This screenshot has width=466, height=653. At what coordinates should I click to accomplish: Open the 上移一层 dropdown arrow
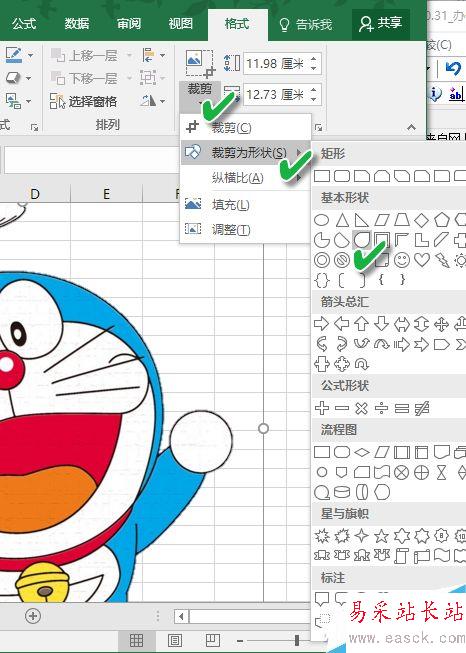pos(129,55)
